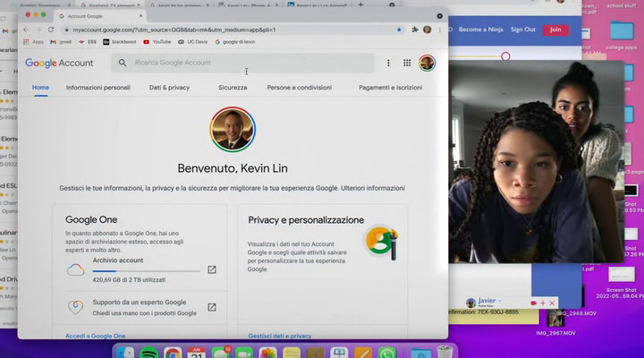Click Sign Out in background window
Image resolution: width=644 pixels, height=358 pixels.
pyautogui.click(x=523, y=30)
